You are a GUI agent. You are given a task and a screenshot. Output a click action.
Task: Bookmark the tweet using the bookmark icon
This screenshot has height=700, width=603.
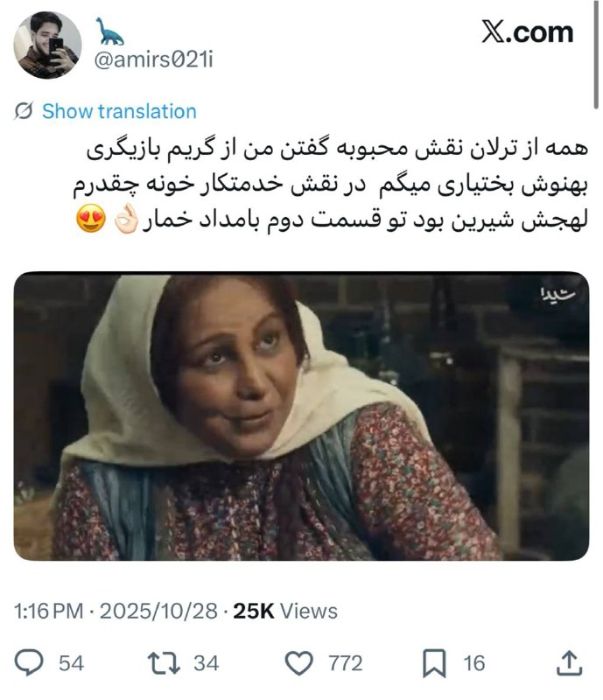(434, 663)
